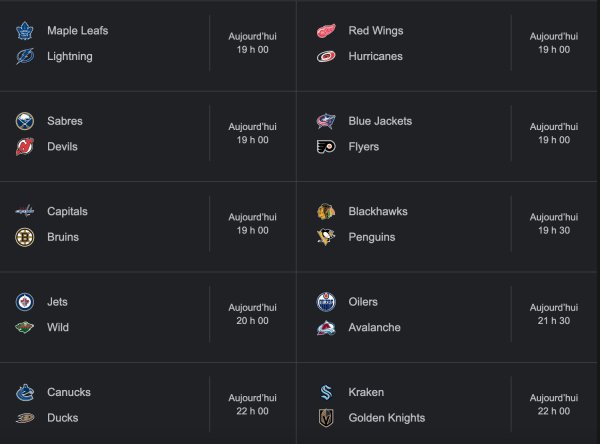Select the Blackhawks logo icon
Screen dimensions: 600x444
tap(326, 212)
